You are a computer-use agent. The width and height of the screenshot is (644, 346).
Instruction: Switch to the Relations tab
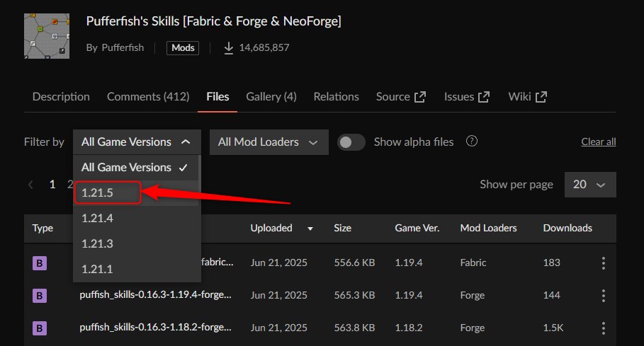(x=336, y=97)
